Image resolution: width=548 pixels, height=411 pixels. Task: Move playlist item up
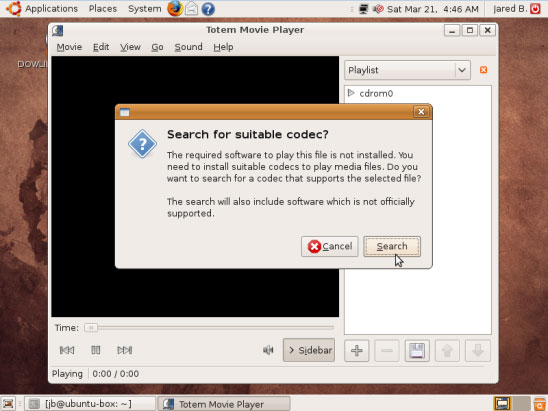click(x=447, y=351)
